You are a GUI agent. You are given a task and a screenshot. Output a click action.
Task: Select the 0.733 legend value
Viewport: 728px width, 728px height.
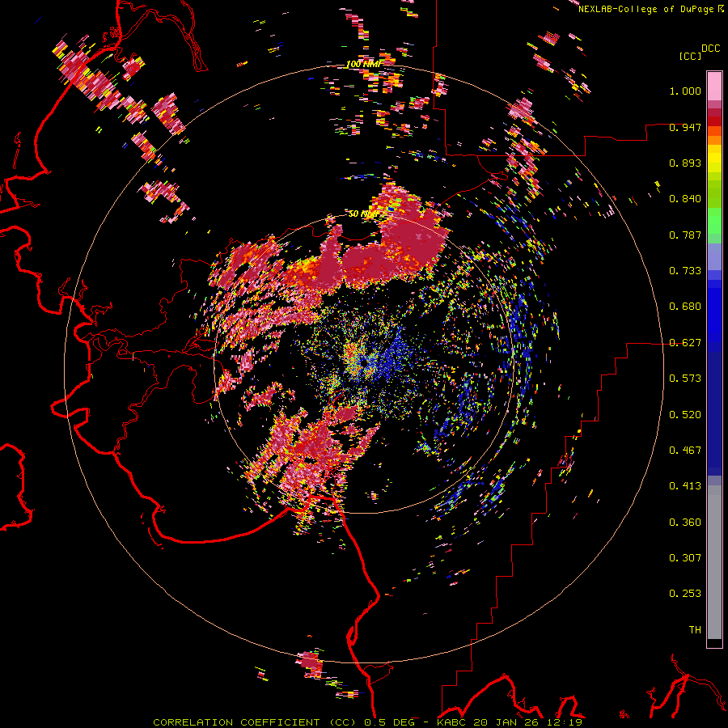685,271
